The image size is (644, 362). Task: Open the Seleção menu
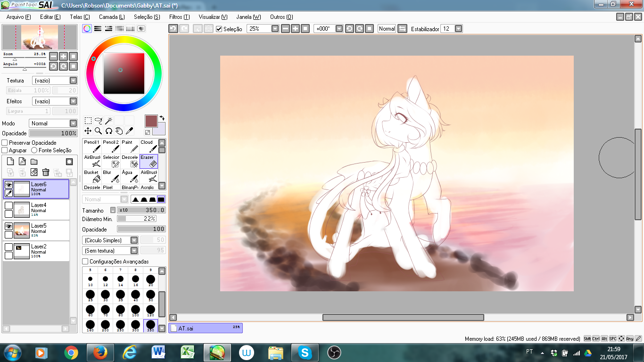(147, 17)
